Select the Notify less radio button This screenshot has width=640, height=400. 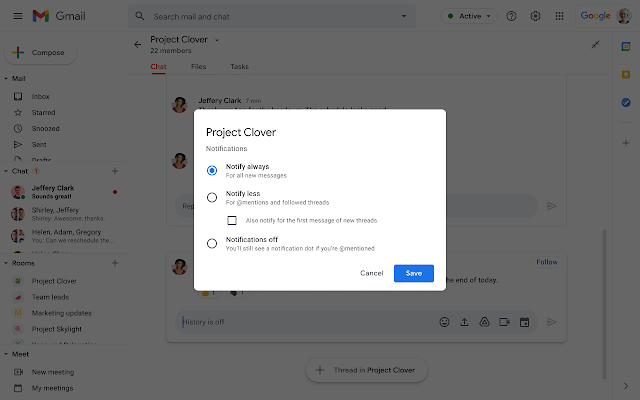pos(212,197)
